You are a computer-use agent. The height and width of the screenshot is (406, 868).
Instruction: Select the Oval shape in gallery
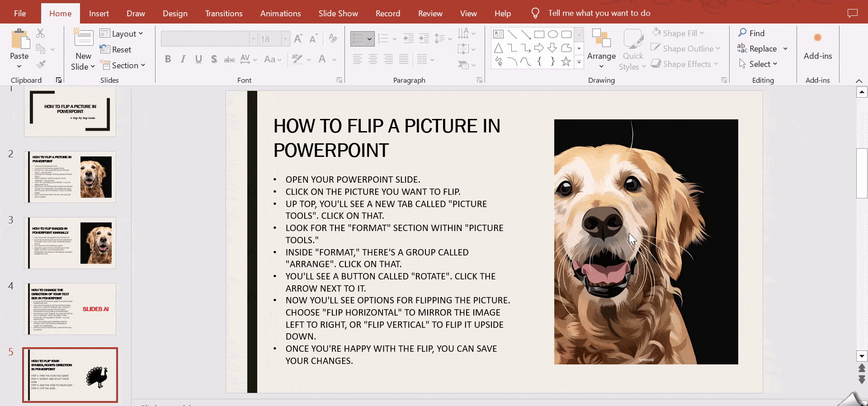(552, 34)
